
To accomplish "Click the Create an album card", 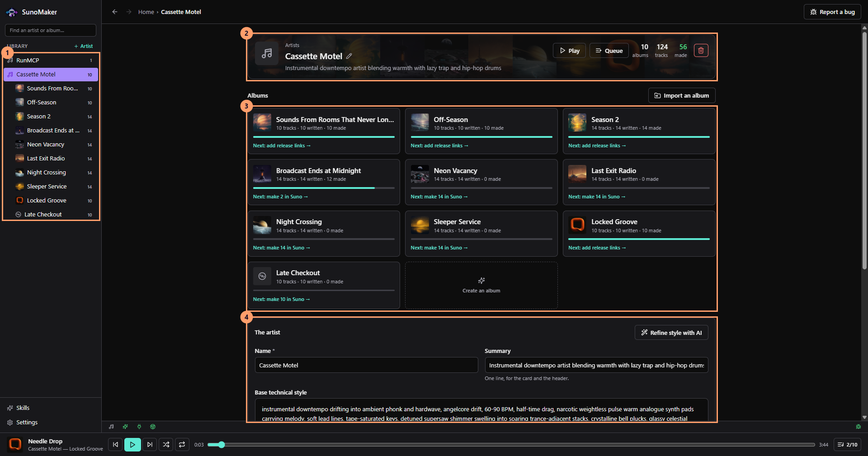I will (481, 285).
